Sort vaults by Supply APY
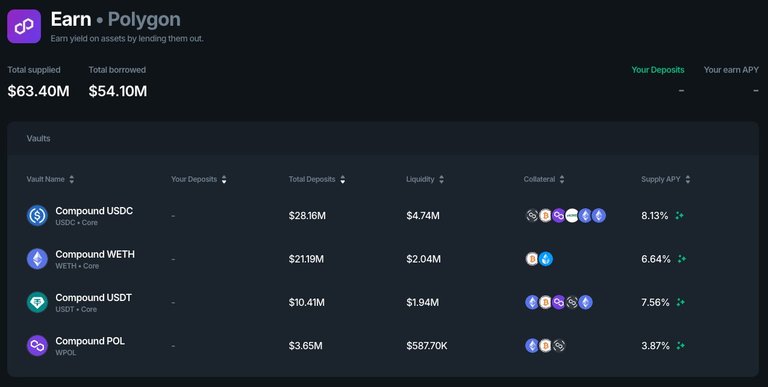This screenshot has height=387, width=768. tap(666, 179)
